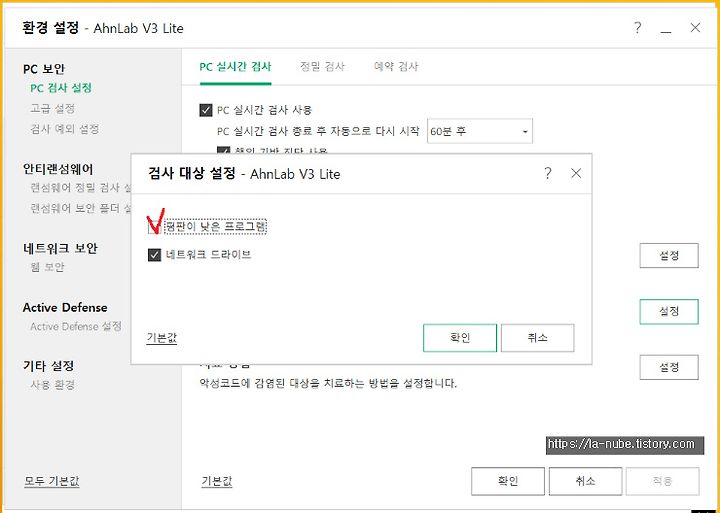
Task: Select 웹 보안 in sidebar
Action: coord(47,267)
